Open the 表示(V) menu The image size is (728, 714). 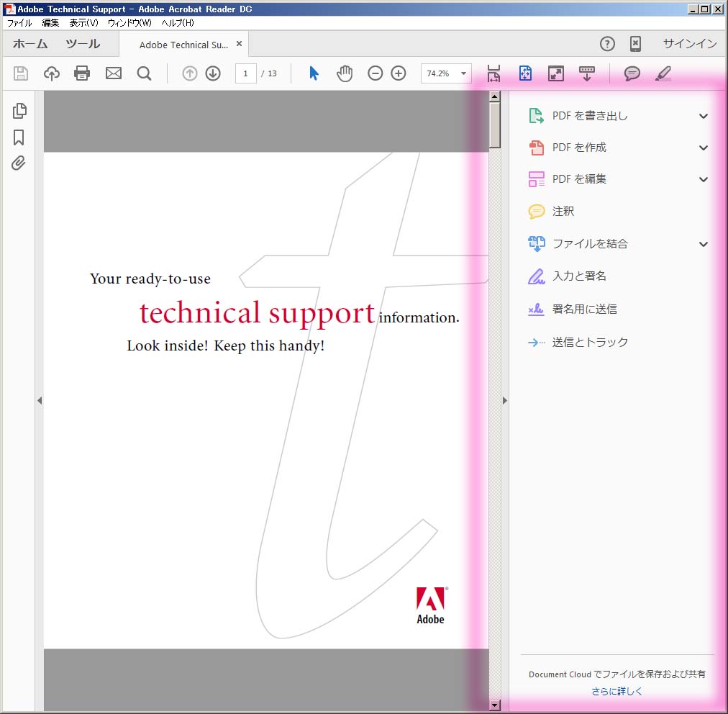pos(83,23)
